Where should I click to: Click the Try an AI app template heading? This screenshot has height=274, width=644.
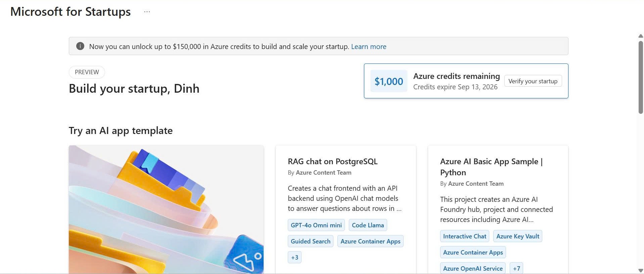(121, 131)
